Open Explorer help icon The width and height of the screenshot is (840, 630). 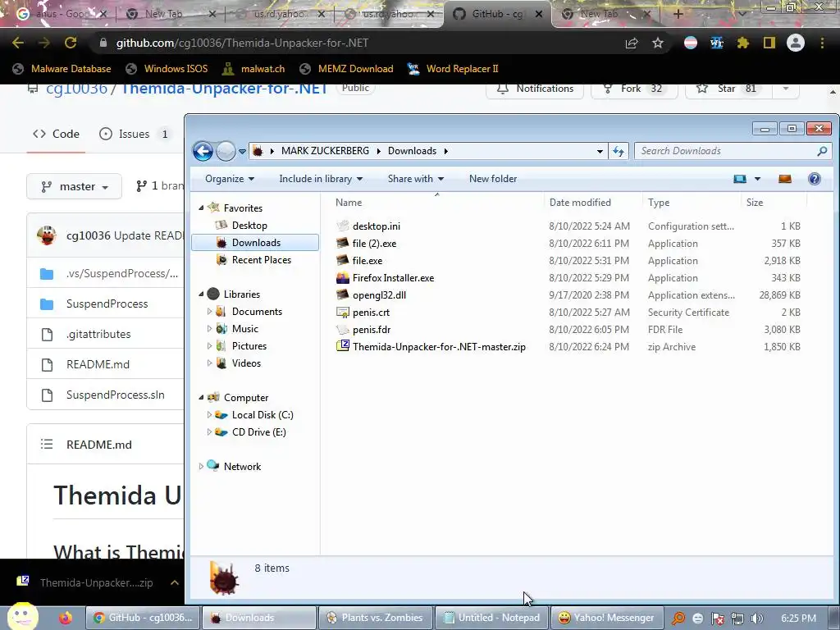[815, 179]
